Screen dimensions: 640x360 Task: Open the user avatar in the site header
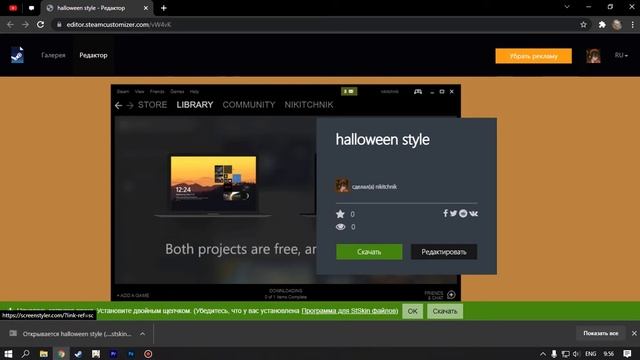click(x=593, y=56)
